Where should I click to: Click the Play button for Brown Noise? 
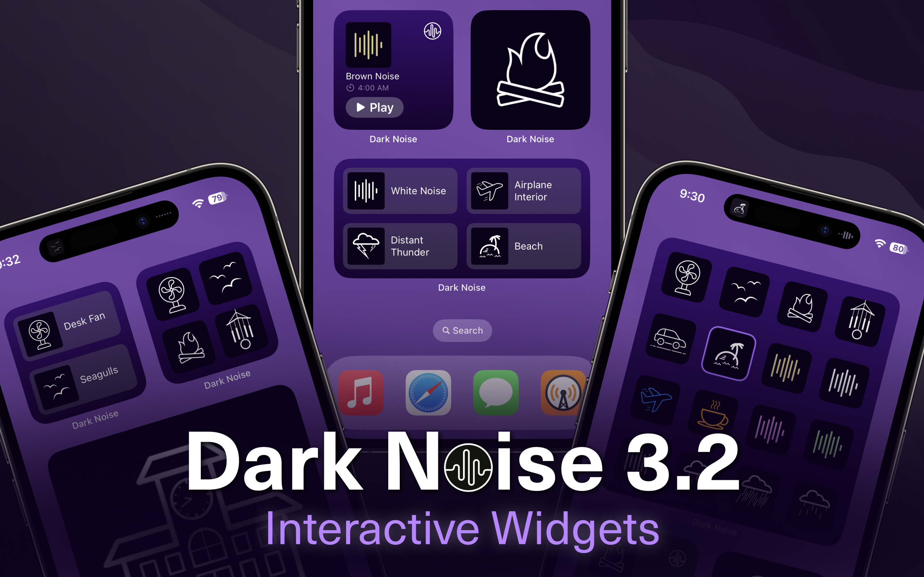(375, 107)
